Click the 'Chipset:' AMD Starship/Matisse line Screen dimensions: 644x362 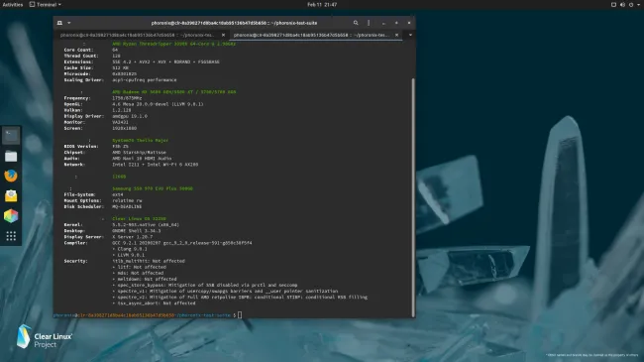click(115, 152)
